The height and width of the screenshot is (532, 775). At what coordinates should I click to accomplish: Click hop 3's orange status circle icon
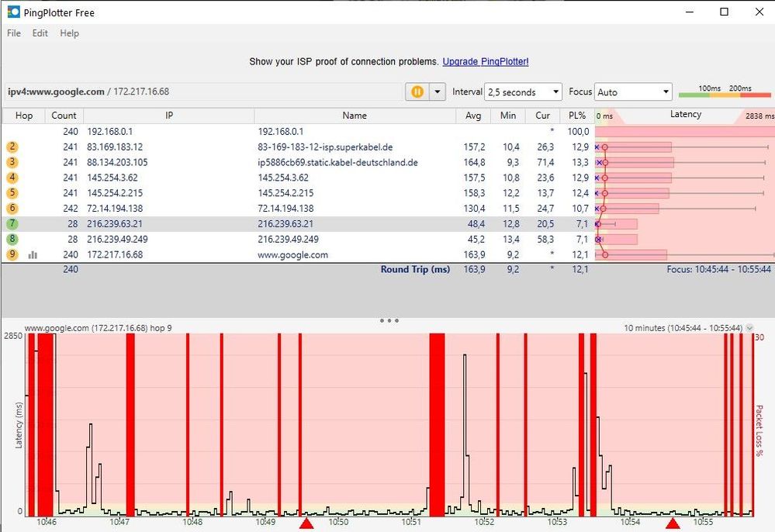[12, 161]
